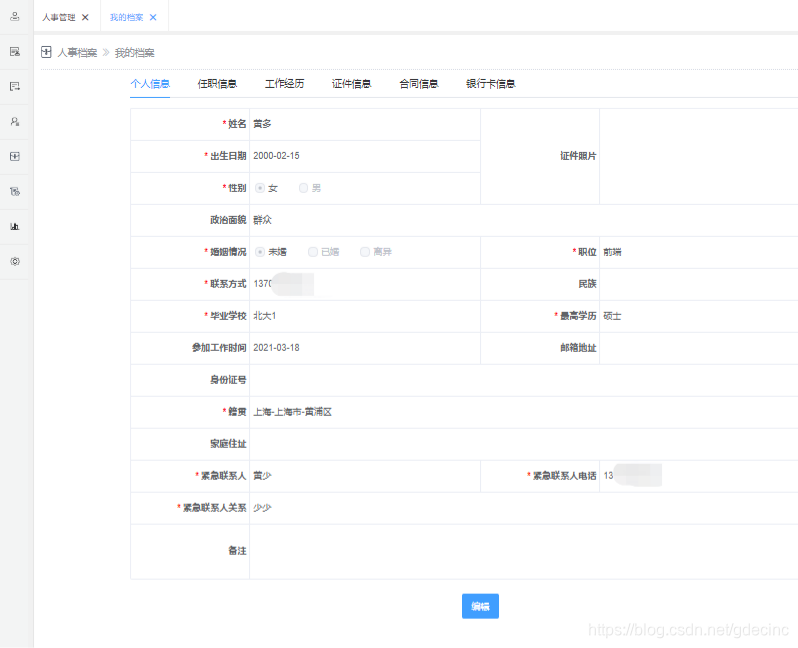Click the work start date 2021-03-18
Screen dimensions: 798x648
coord(276,348)
